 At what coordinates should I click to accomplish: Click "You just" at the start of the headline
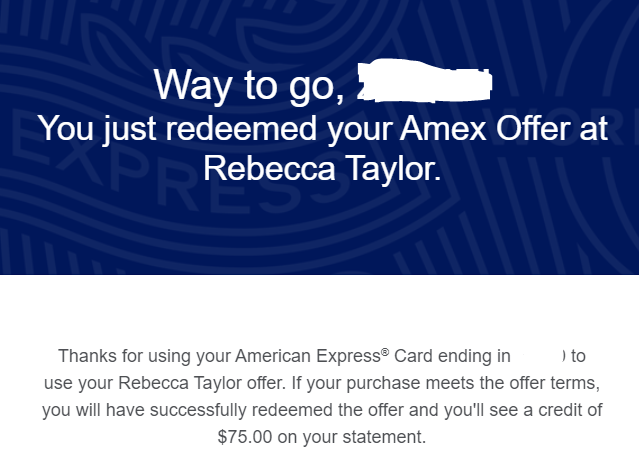(97, 129)
